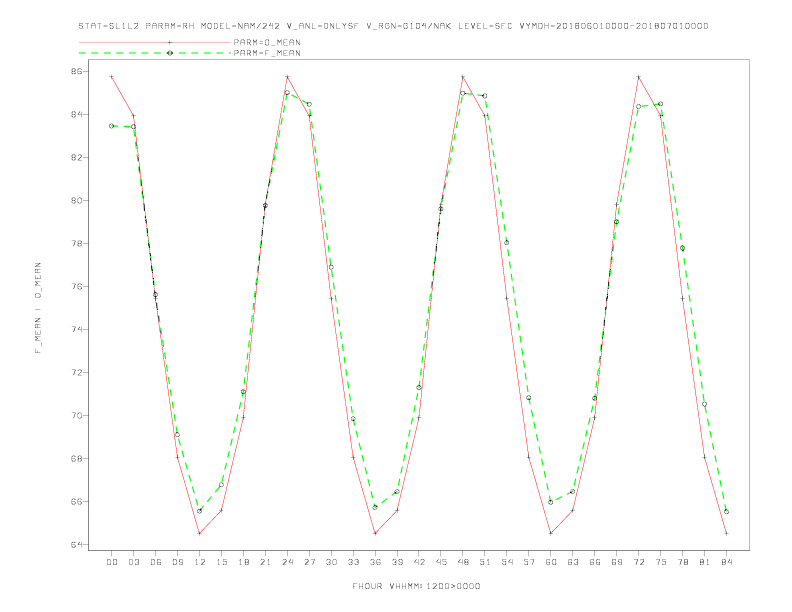Click the x-axis tick label 24
The height and width of the screenshot is (612, 792).
pos(287,562)
